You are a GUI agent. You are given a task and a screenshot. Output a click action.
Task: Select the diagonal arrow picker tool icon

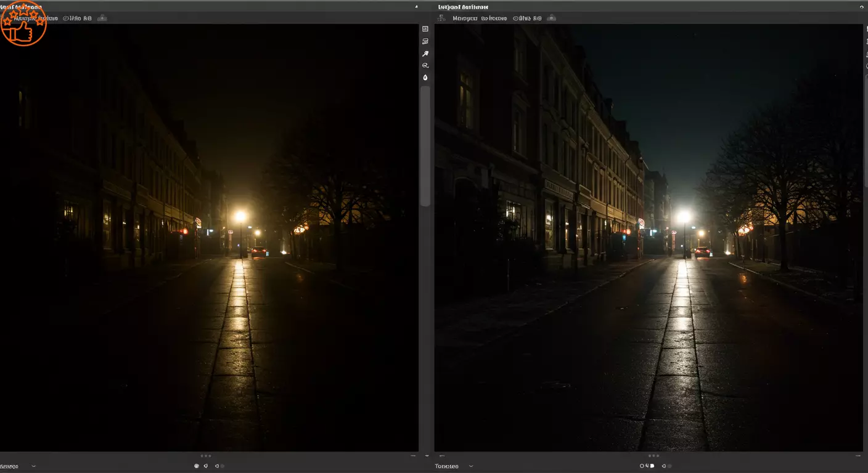425,54
